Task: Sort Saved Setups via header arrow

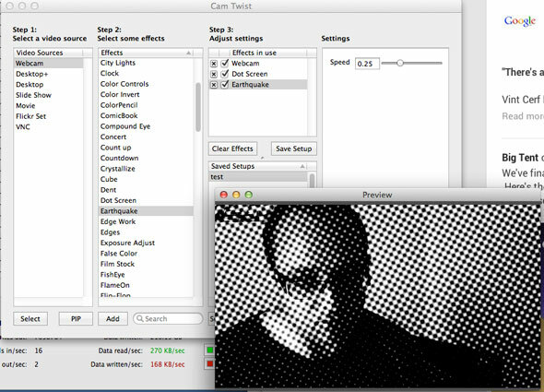Action: point(302,166)
